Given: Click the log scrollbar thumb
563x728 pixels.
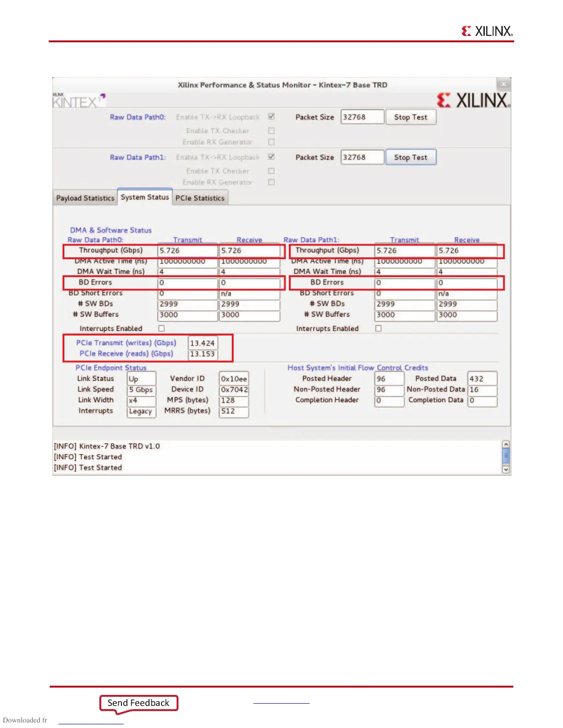Looking at the screenshot, I should pos(506,456).
